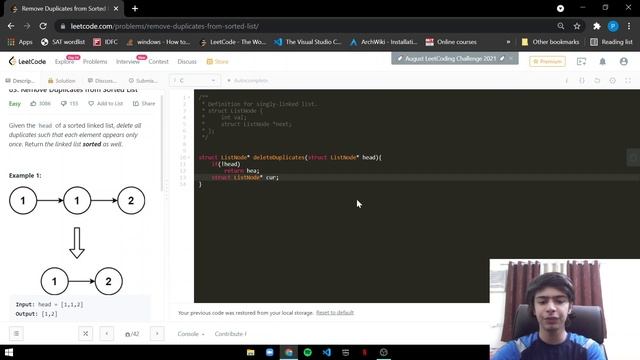640x360 pixels.
Task: Go to the previous problem arrow
Action: pyautogui.click(x=107, y=333)
